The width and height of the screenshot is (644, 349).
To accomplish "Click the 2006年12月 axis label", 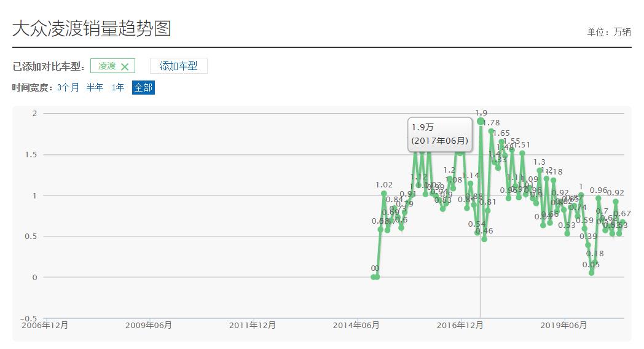I will tap(45, 325).
